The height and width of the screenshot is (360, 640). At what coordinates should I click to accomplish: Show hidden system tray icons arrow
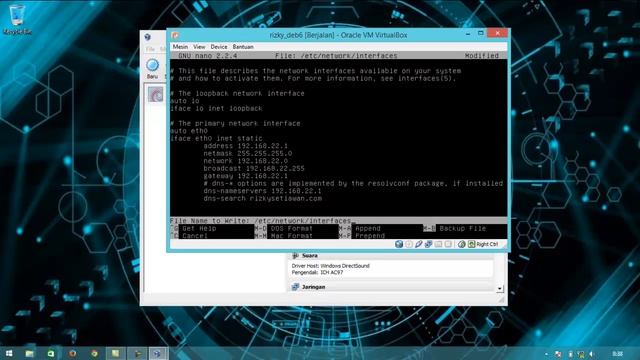547,354
